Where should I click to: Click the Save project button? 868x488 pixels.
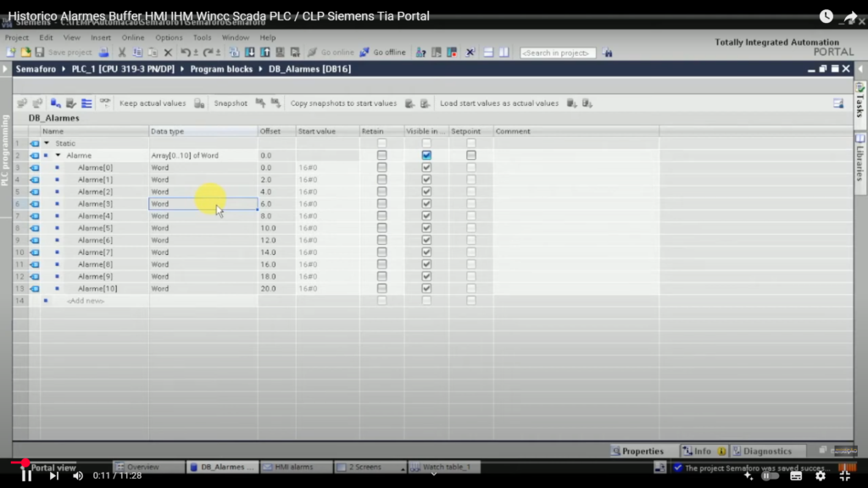coord(64,53)
